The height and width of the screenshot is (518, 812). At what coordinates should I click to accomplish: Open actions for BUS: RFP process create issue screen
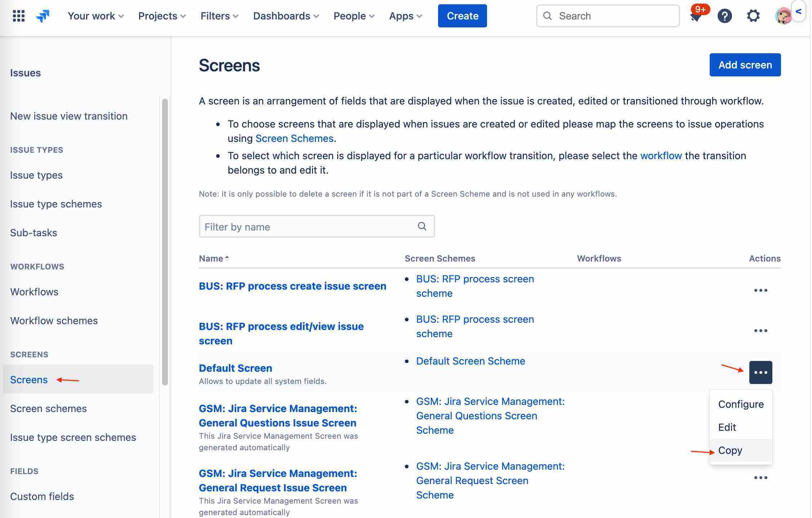(761, 290)
